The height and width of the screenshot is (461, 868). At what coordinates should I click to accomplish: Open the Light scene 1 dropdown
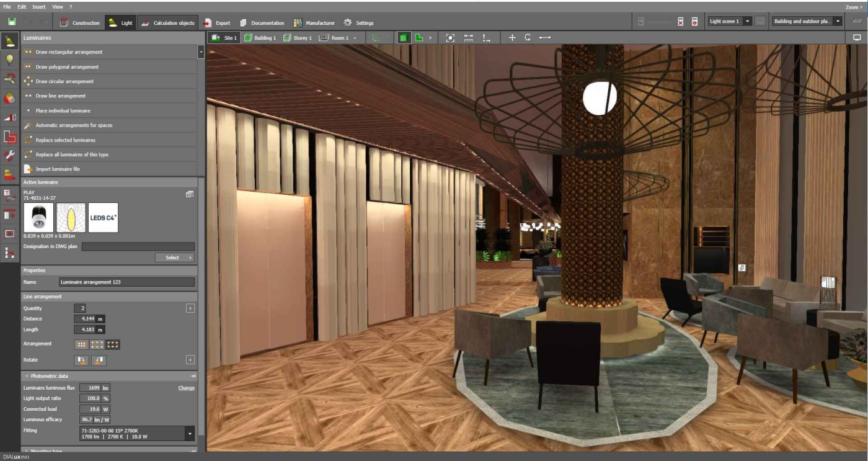click(x=747, y=22)
